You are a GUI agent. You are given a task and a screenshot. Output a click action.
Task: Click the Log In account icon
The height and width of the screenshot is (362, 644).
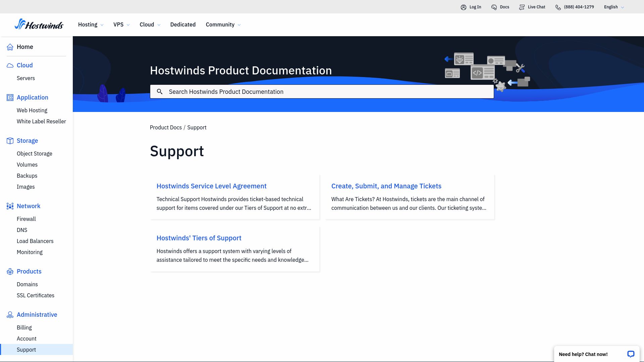pos(463,7)
